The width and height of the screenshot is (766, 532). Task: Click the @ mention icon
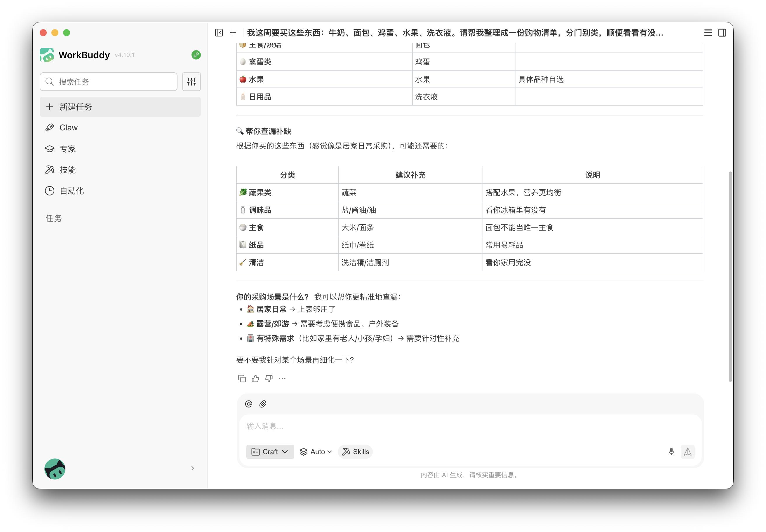click(248, 404)
